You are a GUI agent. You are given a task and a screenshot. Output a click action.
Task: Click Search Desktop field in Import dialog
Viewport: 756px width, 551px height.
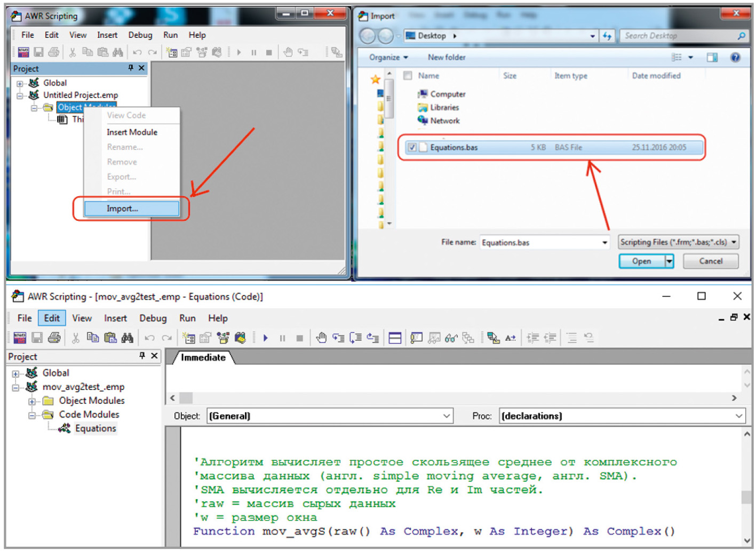[x=683, y=36]
